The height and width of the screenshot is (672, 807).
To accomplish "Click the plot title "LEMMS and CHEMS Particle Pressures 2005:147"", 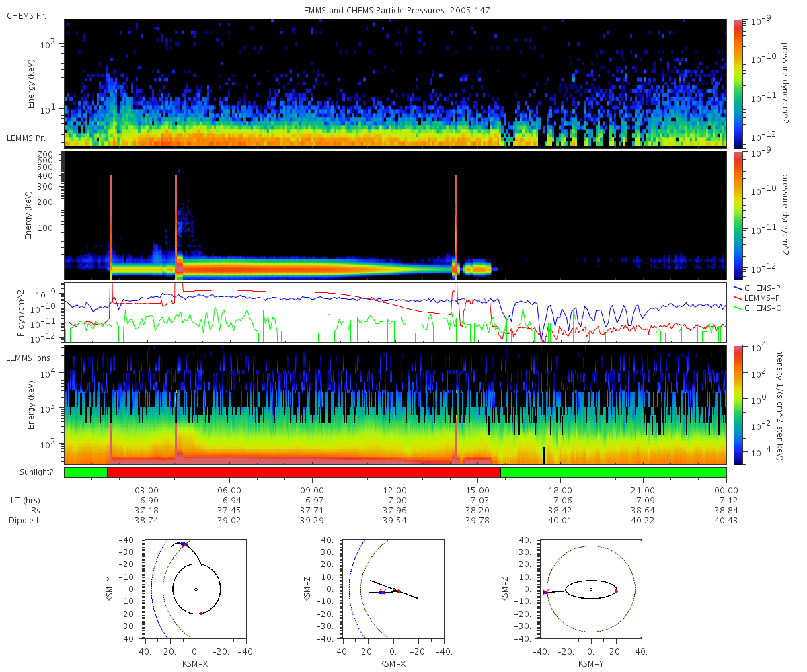I will pyautogui.click(x=395, y=11).
